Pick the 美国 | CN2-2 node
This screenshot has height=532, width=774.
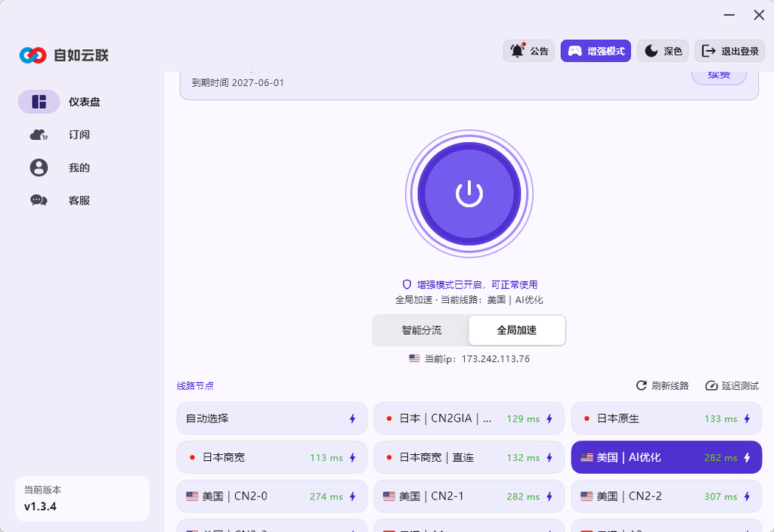tap(667, 496)
